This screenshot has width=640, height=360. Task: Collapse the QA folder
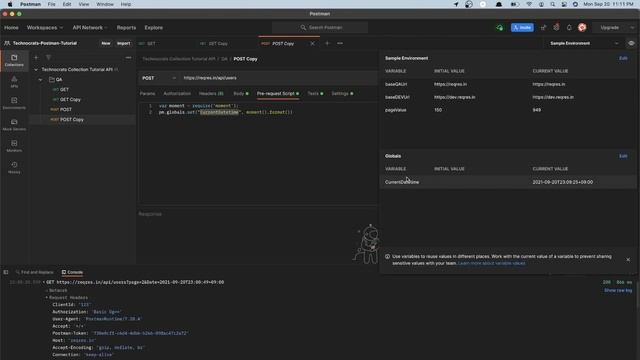[x=40, y=80]
